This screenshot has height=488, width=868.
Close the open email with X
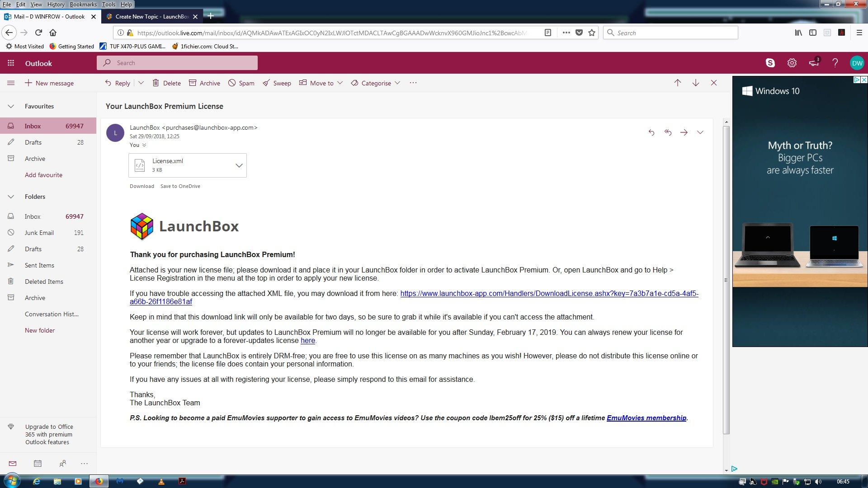tap(714, 83)
